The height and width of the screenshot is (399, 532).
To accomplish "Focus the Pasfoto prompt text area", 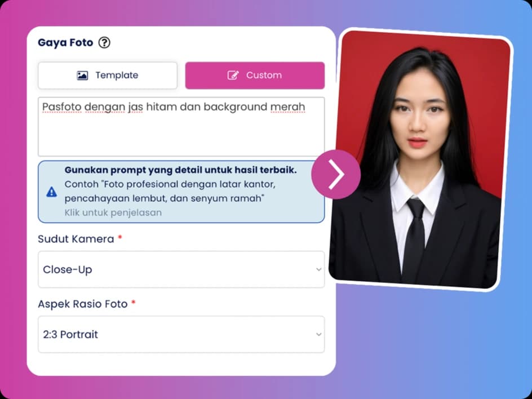I will (181, 127).
